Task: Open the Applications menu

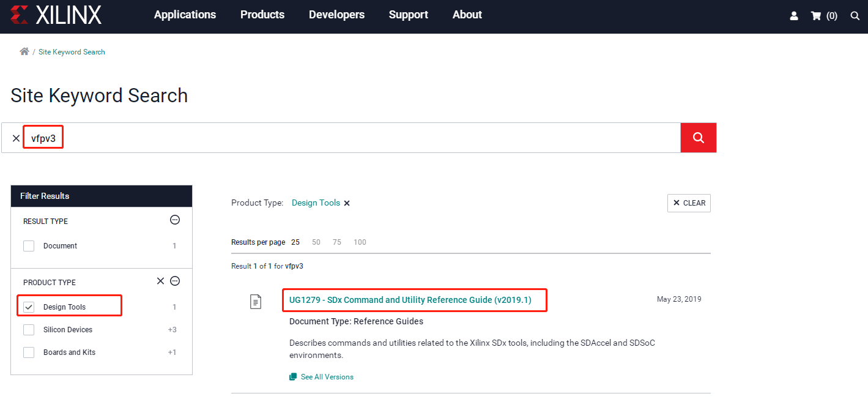Action: [x=185, y=15]
